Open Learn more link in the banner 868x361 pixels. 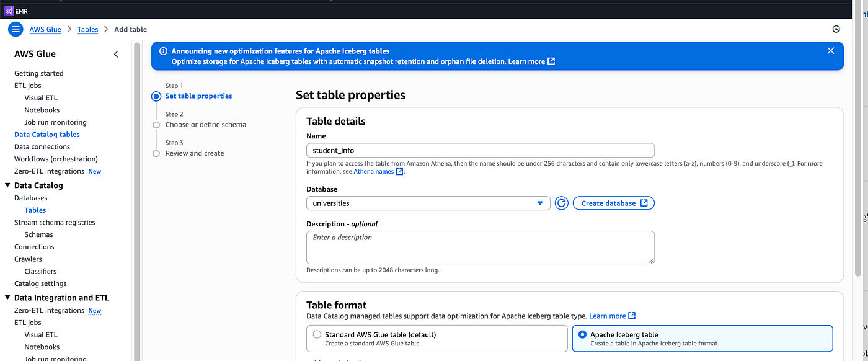click(531, 61)
